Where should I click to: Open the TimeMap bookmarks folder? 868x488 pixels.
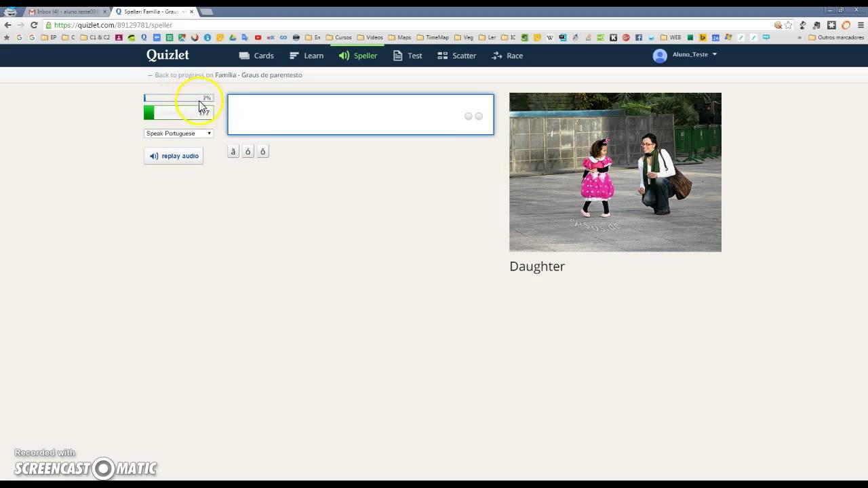(x=433, y=37)
